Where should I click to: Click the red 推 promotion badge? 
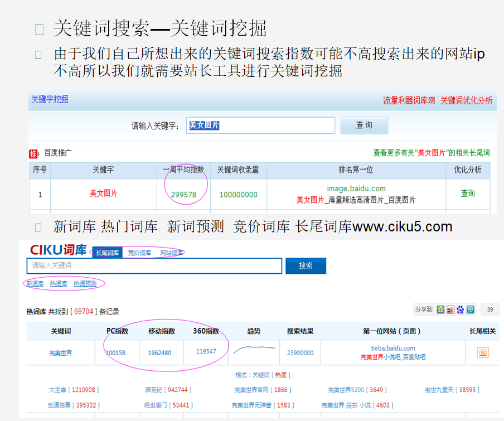tap(33, 153)
